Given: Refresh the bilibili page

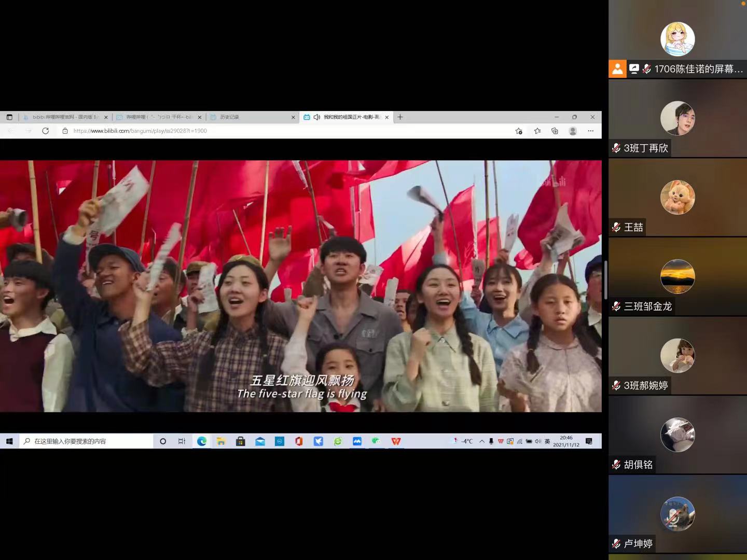Looking at the screenshot, I should point(46,131).
